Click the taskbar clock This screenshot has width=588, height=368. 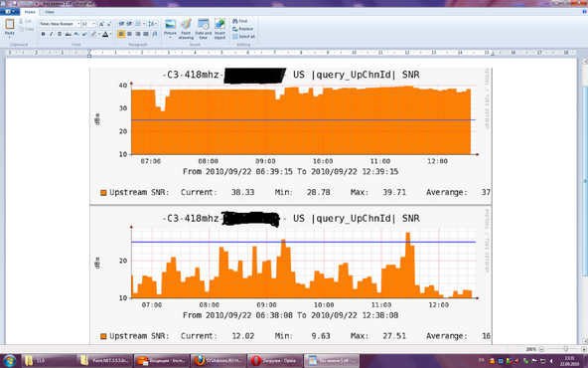click(569, 361)
